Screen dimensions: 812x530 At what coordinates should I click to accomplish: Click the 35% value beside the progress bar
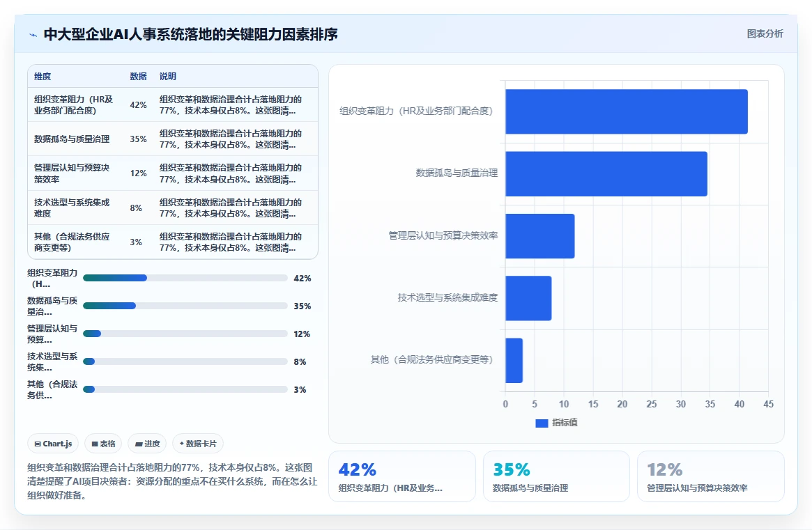(x=302, y=306)
